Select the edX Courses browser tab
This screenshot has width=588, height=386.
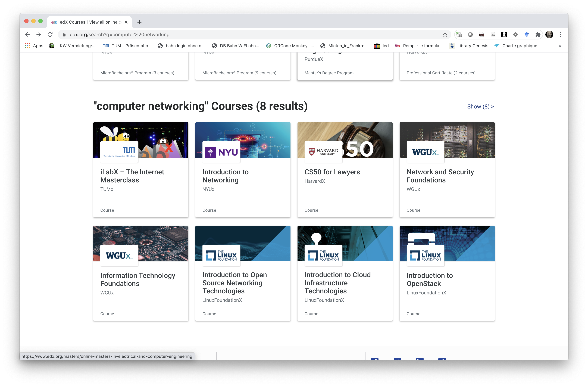89,22
